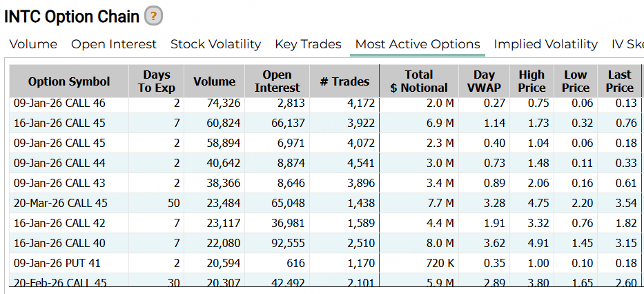644x294 pixels.
Task: Sort by the Volume column header
Action: [214, 81]
